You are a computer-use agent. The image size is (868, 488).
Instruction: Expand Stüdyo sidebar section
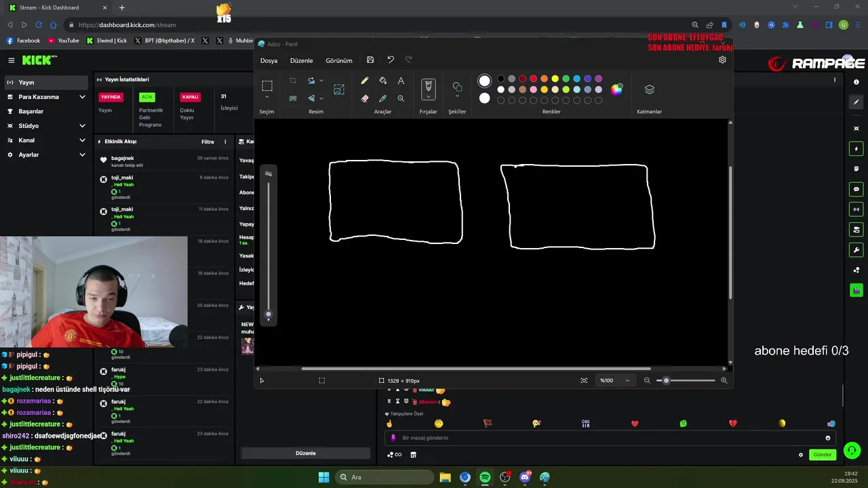tap(82, 126)
